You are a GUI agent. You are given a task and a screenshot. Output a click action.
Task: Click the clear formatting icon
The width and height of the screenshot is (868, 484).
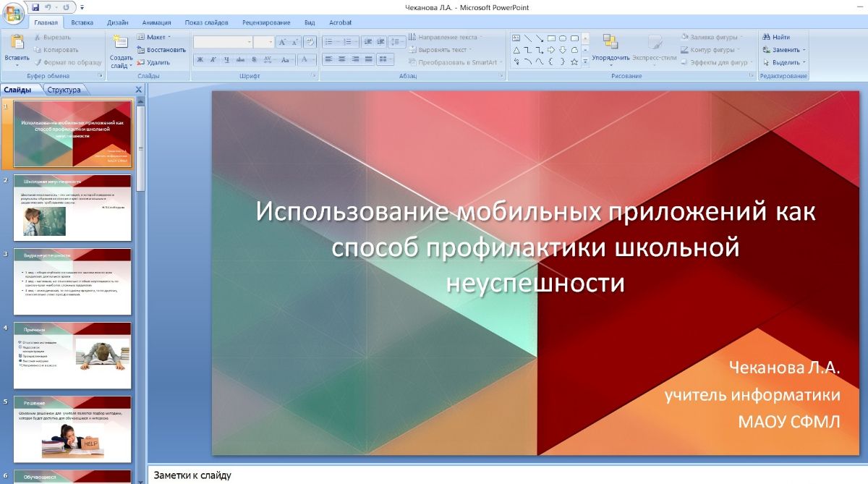point(310,42)
